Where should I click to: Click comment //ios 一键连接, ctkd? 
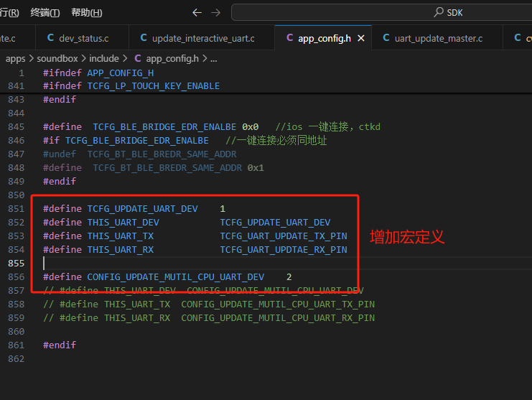pyautogui.click(x=328, y=127)
